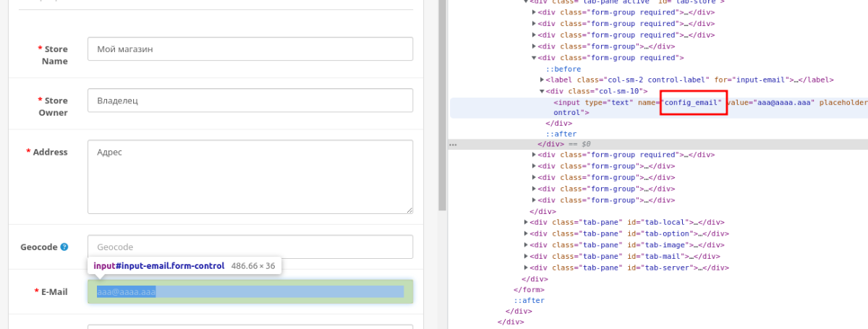868x329 pixels.
Task: Click the three-dots icon beside the selected DOM row
Action: click(453, 145)
